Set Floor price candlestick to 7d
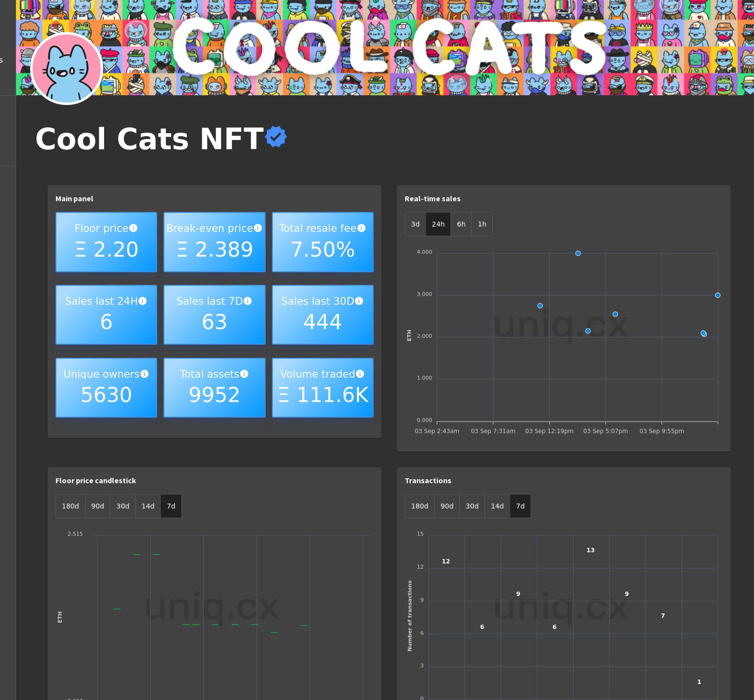Viewport: 754px width, 700px height. coord(171,506)
